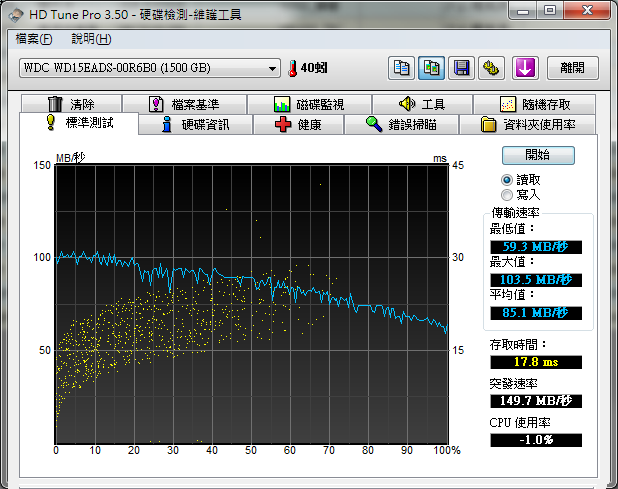Click the 開始 start button

538,155
